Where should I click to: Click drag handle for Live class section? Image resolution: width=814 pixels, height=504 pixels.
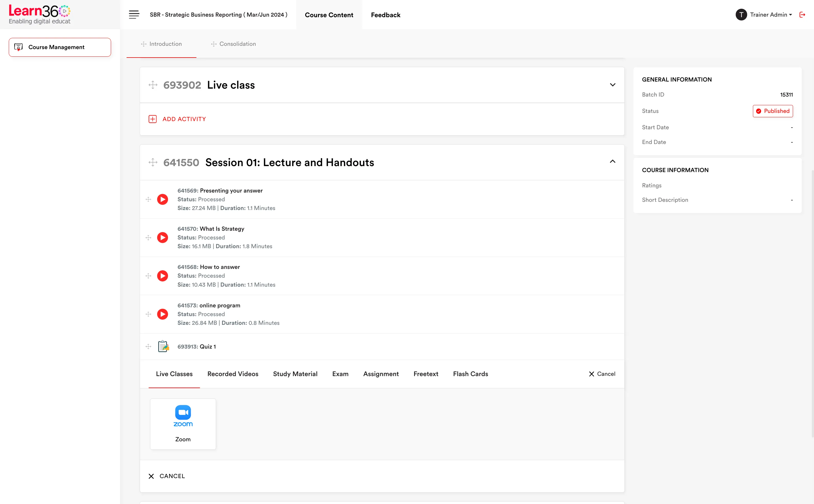153,85
